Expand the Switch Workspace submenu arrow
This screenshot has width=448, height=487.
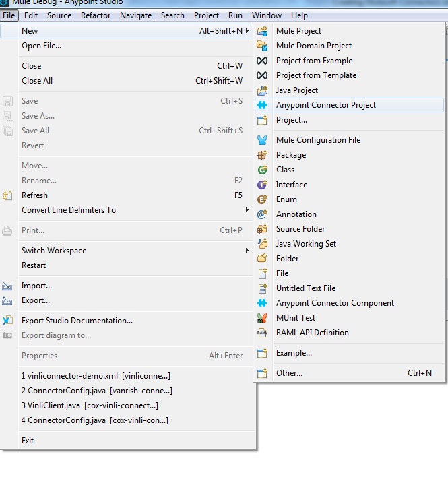click(x=247, y=251)
